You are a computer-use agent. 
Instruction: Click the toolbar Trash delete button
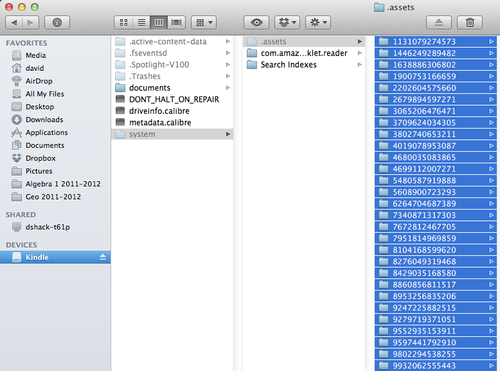(470, 23)
